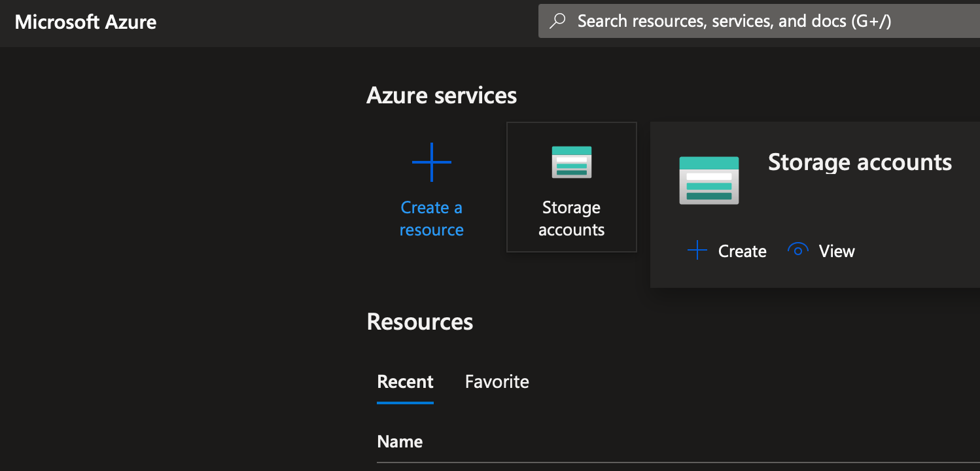Click Create in the Storage accounts flyout

[742, 251]
